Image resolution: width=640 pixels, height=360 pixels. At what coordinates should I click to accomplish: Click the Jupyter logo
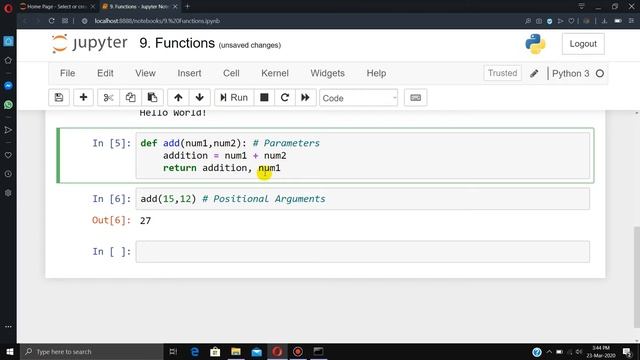pos(89,43)
